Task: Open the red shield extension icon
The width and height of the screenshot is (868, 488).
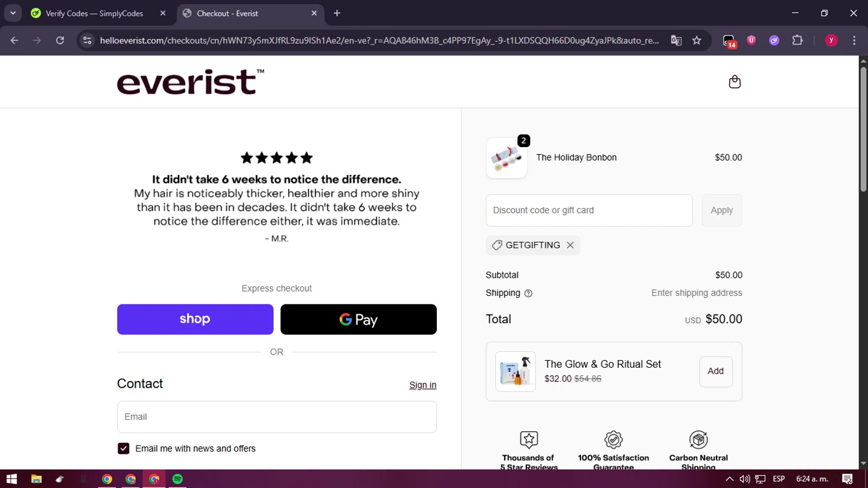Action: pos(751,41)
